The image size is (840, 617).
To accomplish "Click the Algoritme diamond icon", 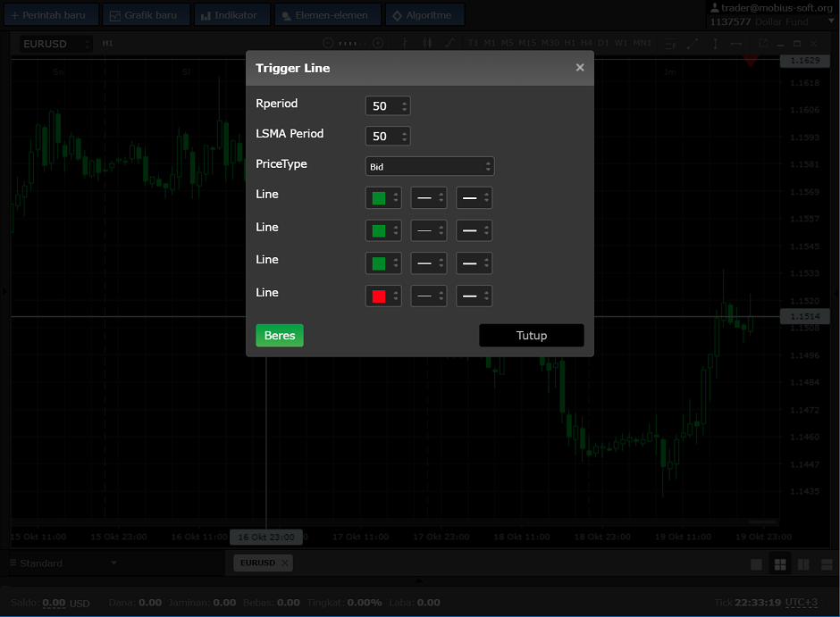I will [397, 16].
